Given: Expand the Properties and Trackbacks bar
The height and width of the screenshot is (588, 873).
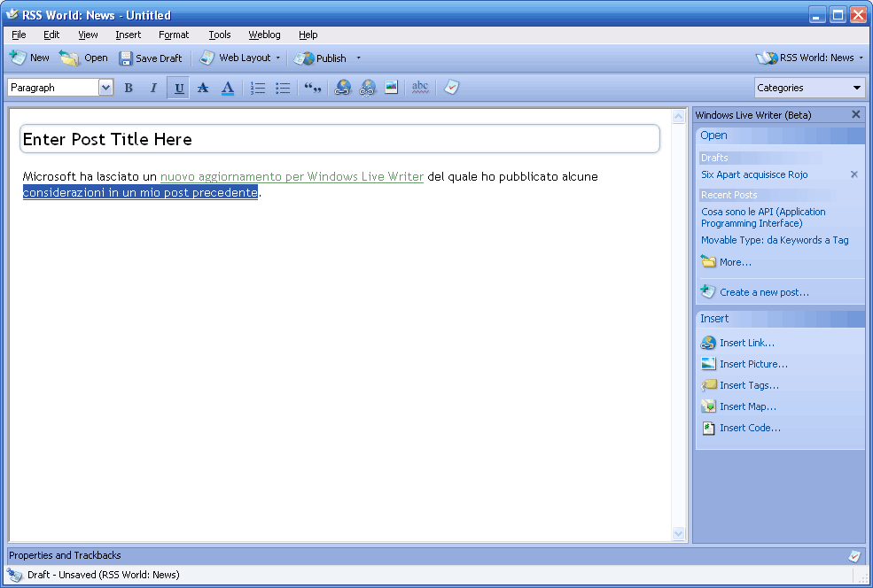Looking at the screenshot, I should pos(434,555).
